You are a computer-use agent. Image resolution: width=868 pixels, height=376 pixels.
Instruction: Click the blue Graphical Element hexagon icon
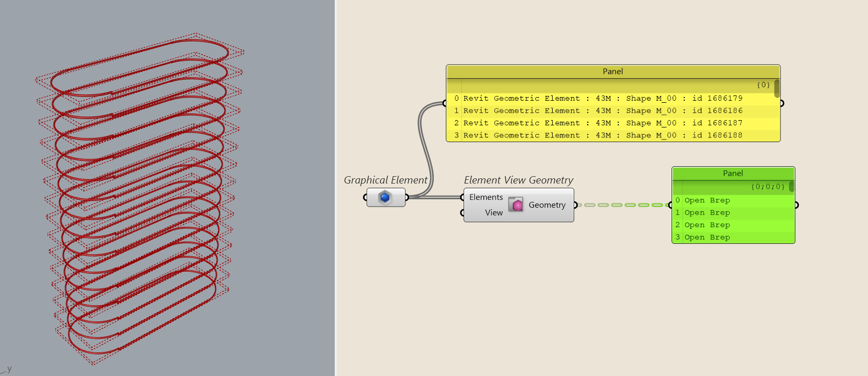coord(385,197)
